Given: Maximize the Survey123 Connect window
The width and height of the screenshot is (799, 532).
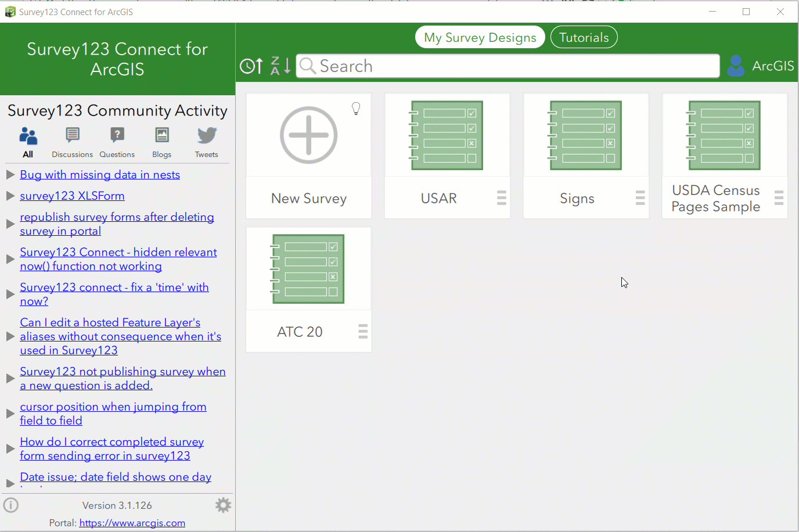Looking at the screenshot, I should point(746,12).
